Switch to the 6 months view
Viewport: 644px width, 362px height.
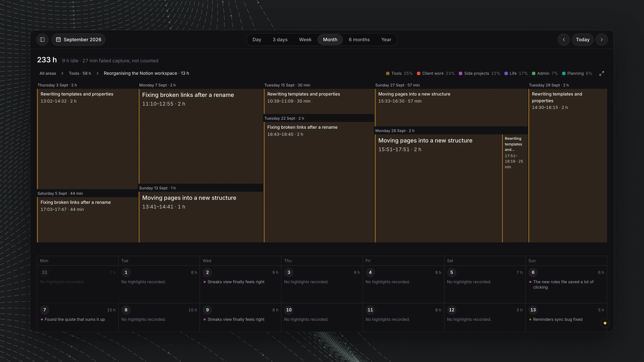[x=359, y=39]
